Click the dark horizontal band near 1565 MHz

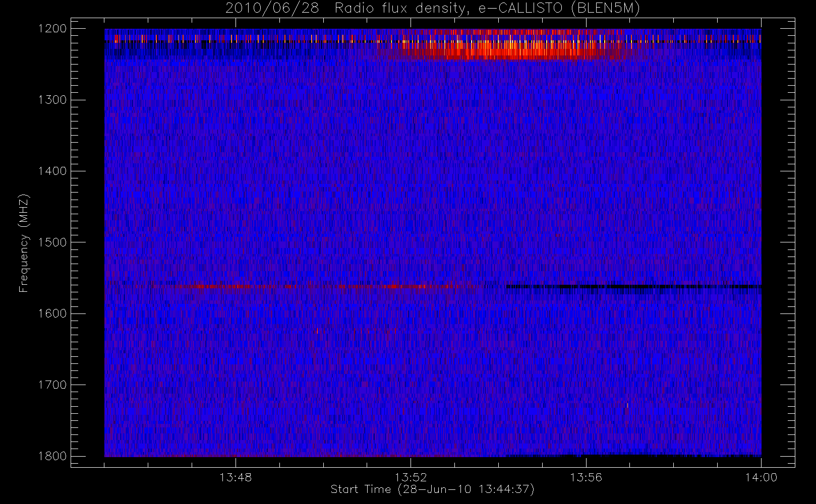633,287
